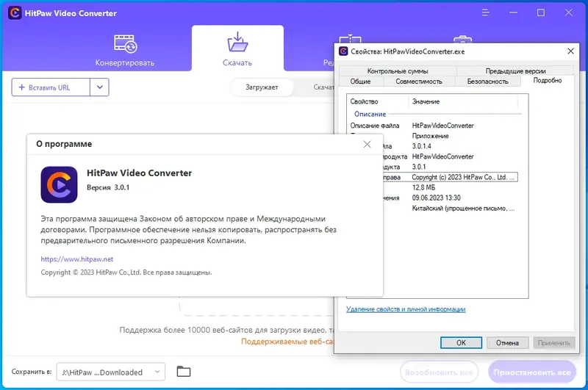
Task: Click the properties window title icon
Action: click(x=343, y=51)
